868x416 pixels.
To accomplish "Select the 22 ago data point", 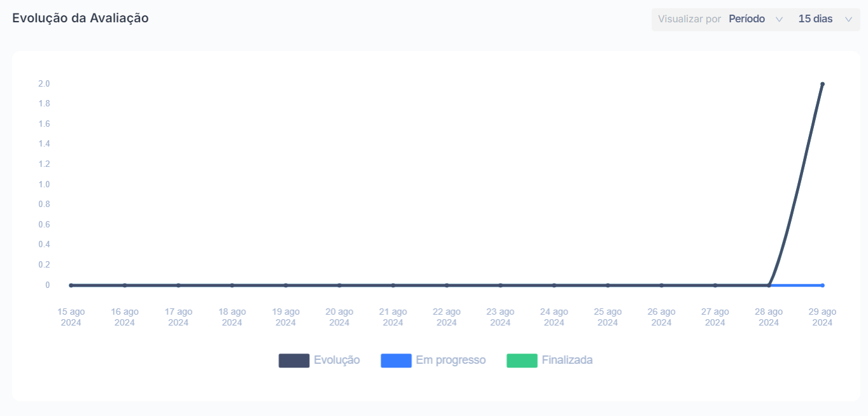I will [447, 285].
